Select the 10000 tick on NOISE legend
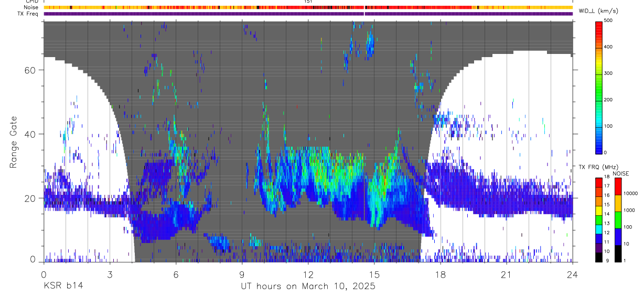644x297 pixels. click(x=631, y=194)
